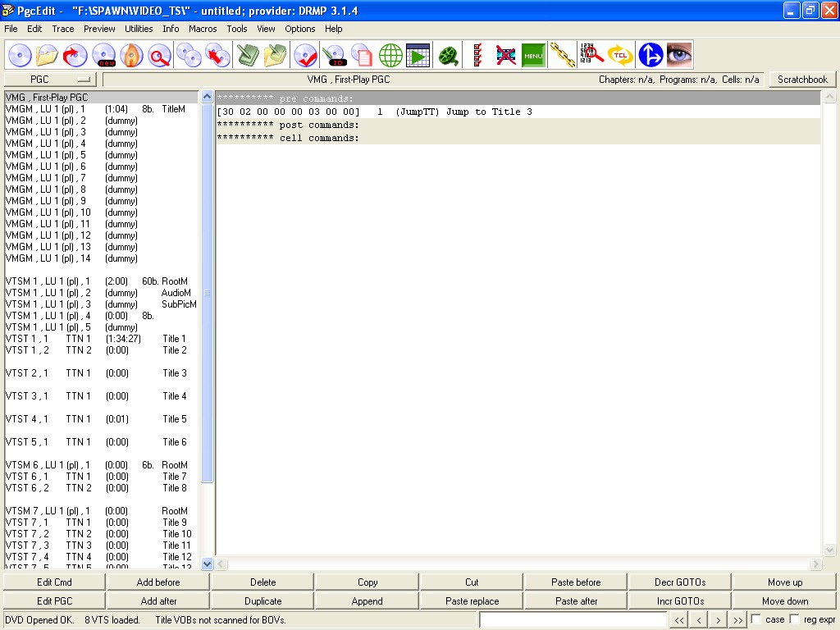Viewport: 840px width, 630px height.
Task: Click the Paste replace button
Action: click(472, 601)
